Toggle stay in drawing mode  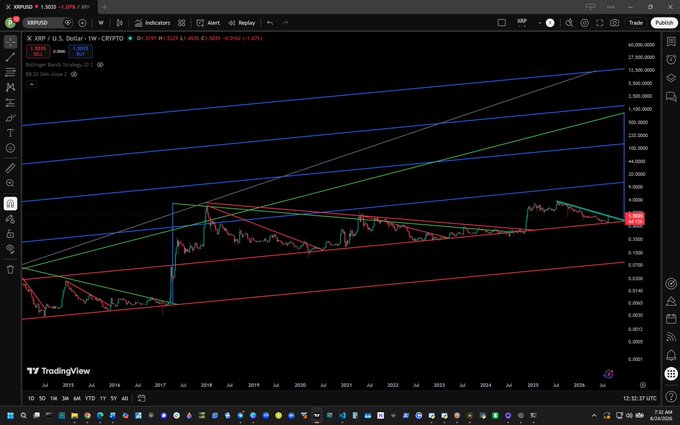tap(10, 219)
